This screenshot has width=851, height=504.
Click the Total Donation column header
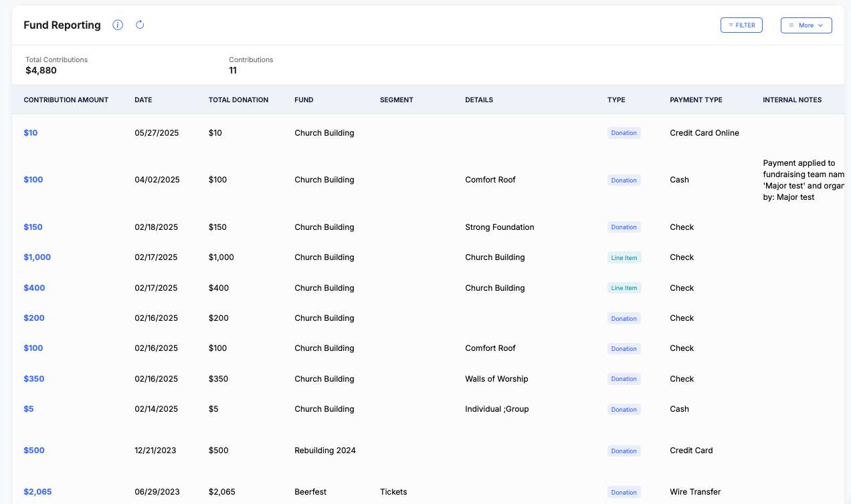point(238,100)
